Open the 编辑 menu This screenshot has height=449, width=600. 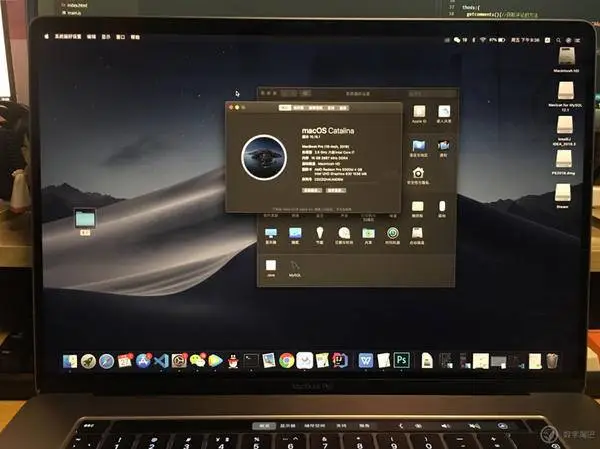click(x=91, y=37)
